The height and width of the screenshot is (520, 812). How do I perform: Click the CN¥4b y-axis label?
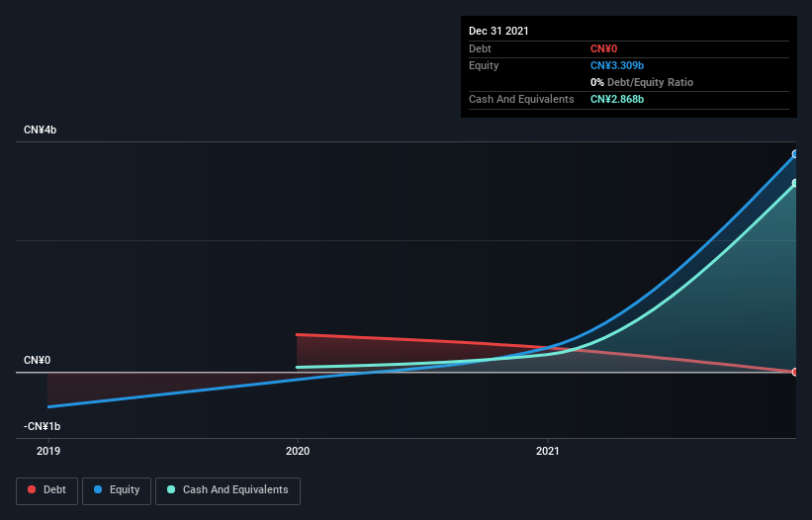(40, 130)
